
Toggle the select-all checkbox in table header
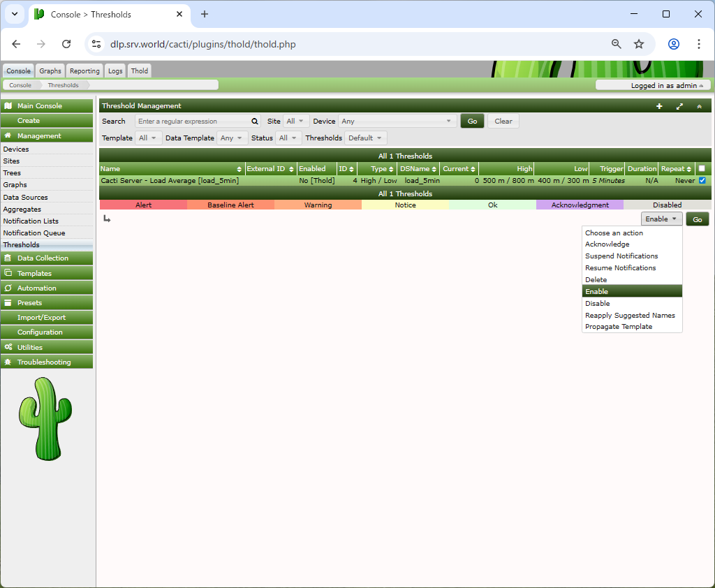[702, 168]
